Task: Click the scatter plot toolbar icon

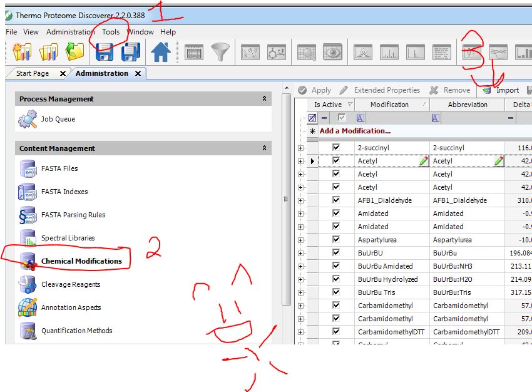Action: (x=250, y=52)
